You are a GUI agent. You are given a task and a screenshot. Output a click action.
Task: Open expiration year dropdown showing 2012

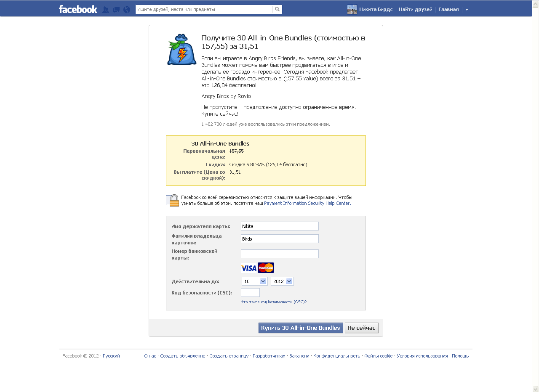(x=282, y=281)
